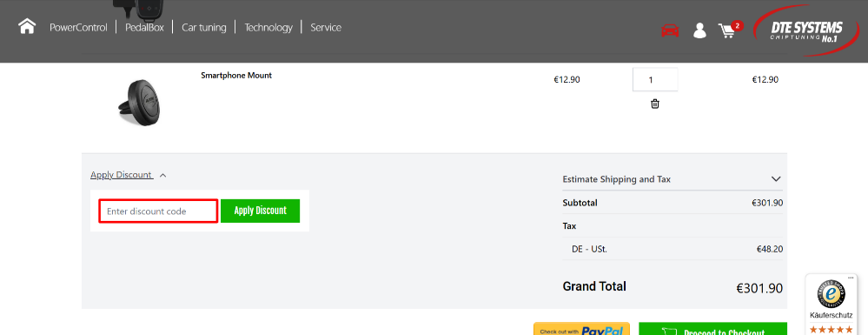Open the Service menu
The image size is (868, 335).
click(326, 27)
